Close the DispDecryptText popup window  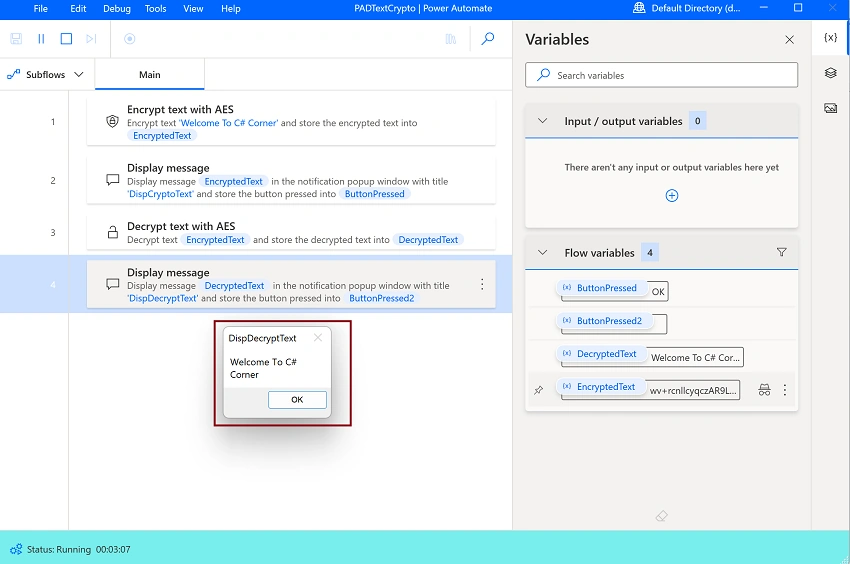[x=318, y=338]
